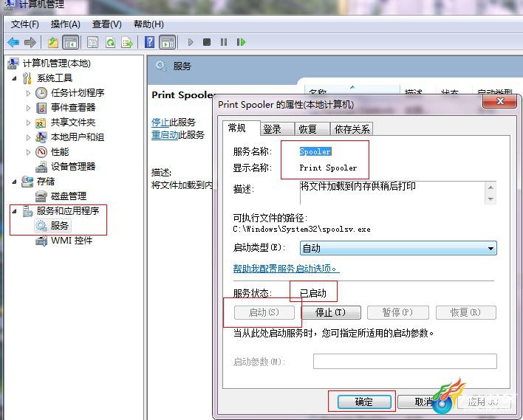Select 任务计划程序 tree item
This screenshot has width=523, height=420.
coord(78,93)
